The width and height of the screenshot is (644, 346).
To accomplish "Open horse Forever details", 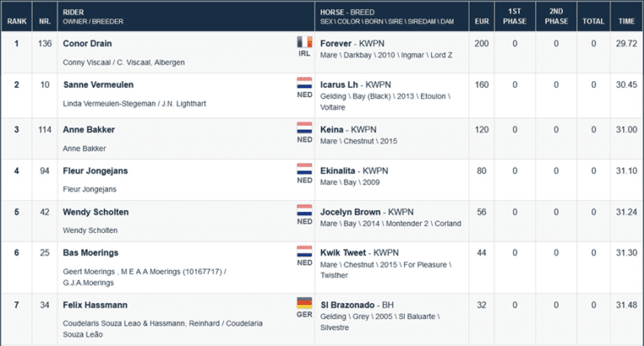I will [335, 44].
